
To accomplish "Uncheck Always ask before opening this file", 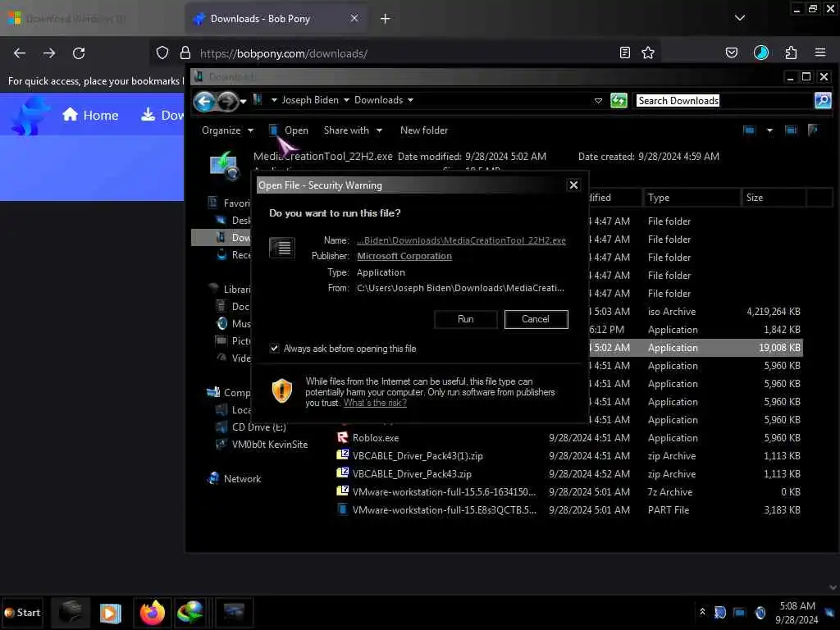I will coord(274,348).
